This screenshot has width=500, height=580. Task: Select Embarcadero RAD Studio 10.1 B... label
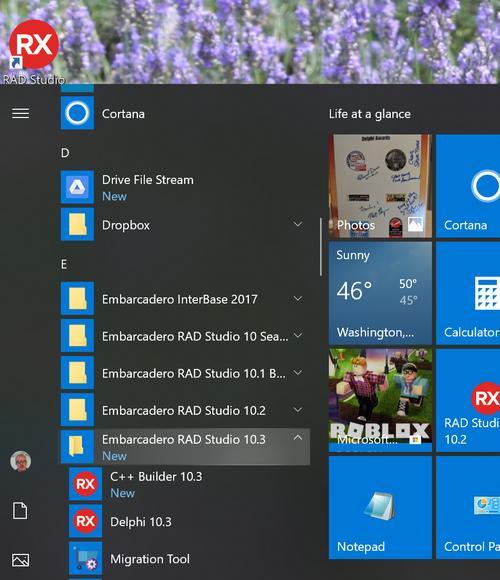(x=194, y=373)
